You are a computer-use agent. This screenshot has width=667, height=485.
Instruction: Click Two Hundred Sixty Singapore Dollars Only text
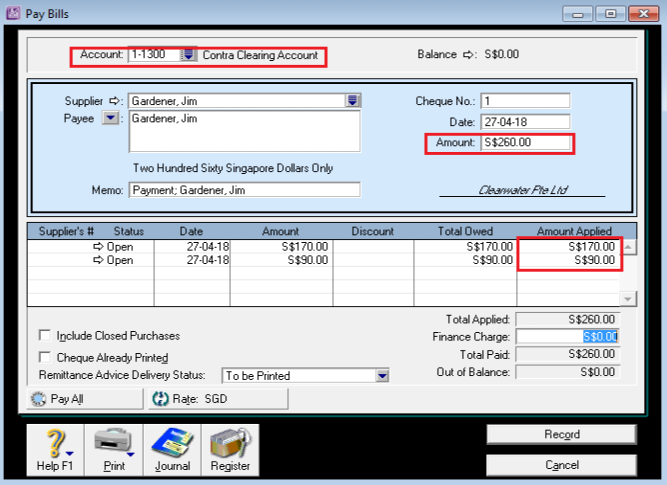coord(233,168)
